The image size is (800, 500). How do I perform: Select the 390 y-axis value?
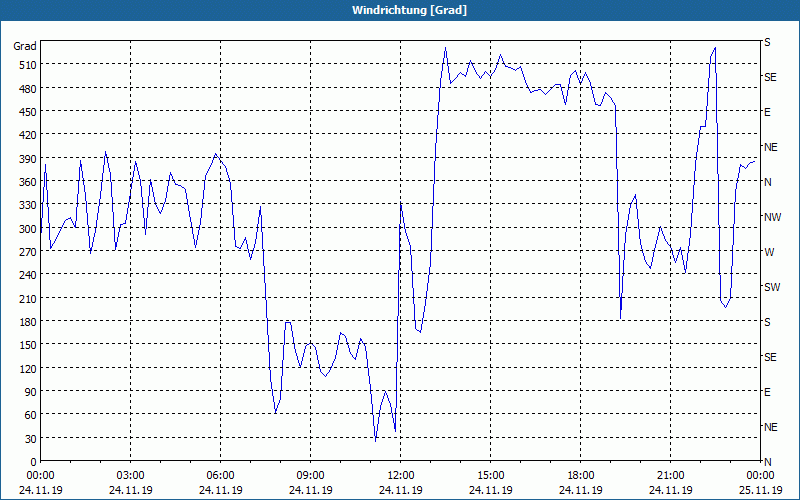pos(28,159)
